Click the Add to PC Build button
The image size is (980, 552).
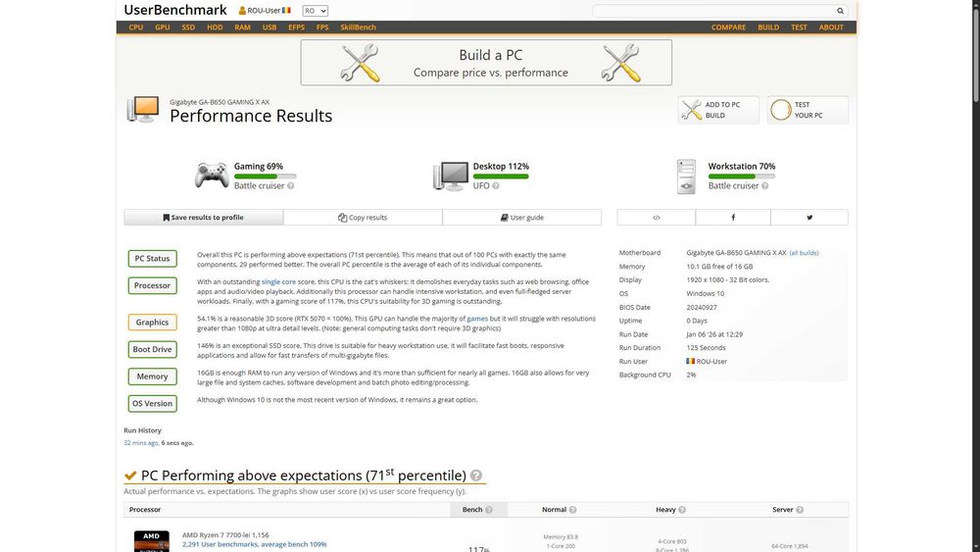[x=718, y=110]
